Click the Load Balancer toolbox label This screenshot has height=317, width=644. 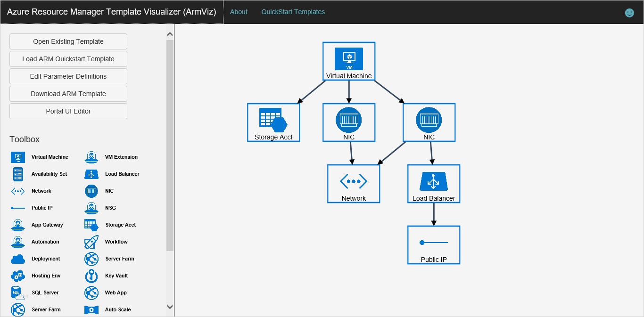[122, 174]
